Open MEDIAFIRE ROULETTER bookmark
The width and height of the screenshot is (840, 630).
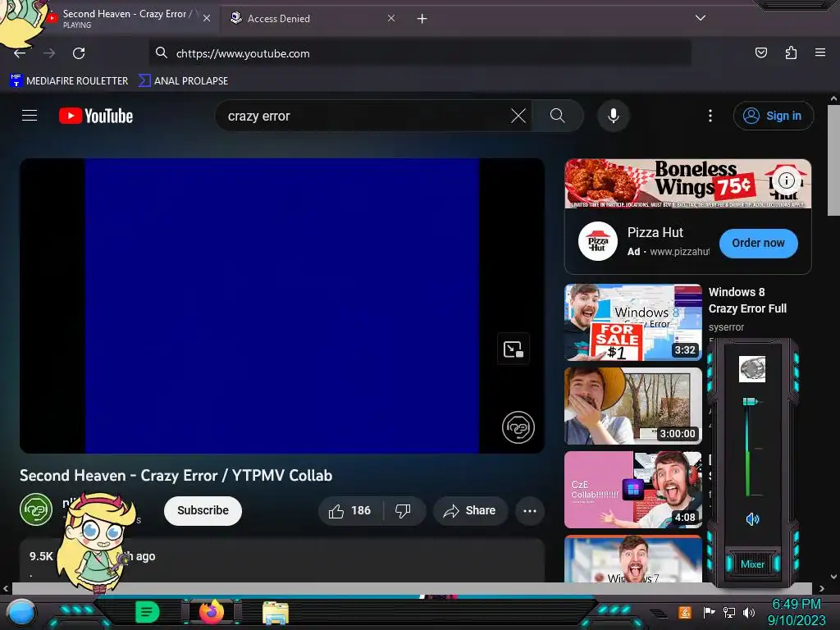(69, 81)
